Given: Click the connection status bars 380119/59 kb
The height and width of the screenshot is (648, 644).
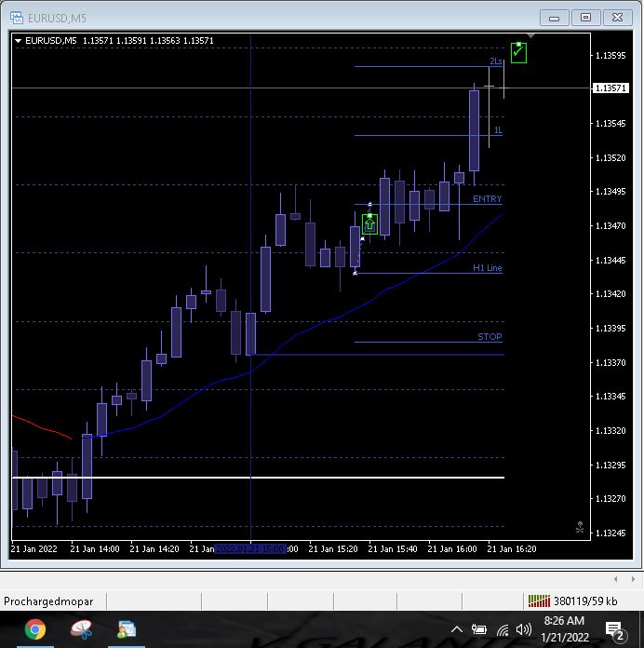Looking at the screenshot, I should (573, 601).
